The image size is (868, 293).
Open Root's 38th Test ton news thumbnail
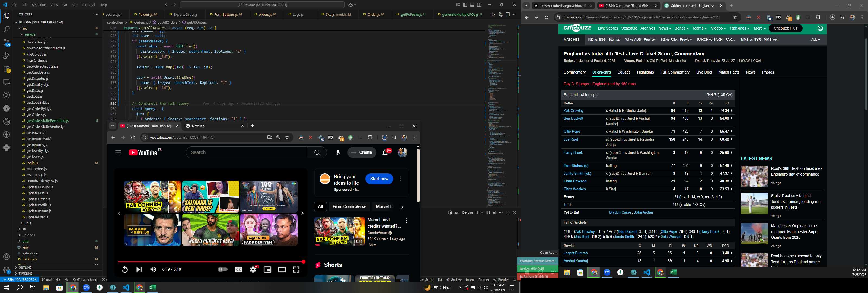point(754,176)
